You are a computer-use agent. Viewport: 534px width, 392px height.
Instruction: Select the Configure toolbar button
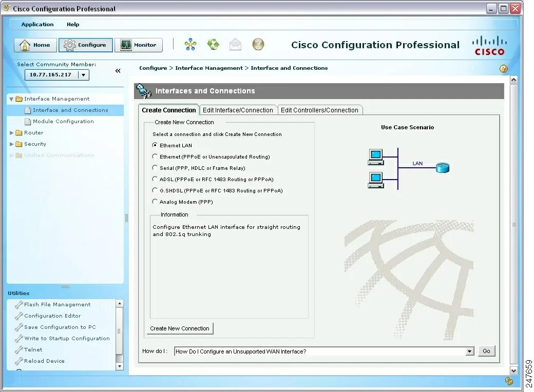(x=85, y=45)
